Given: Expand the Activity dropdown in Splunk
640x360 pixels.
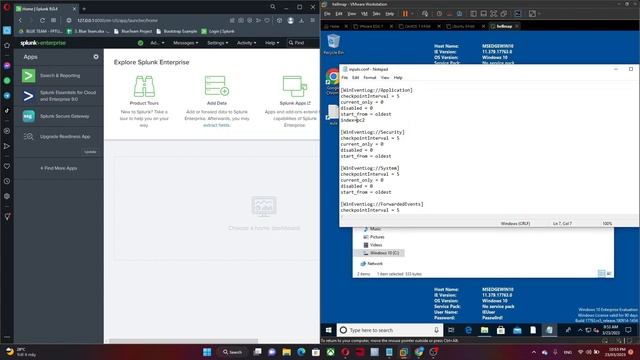Looking at the screenshot, I should coord(247,43).
